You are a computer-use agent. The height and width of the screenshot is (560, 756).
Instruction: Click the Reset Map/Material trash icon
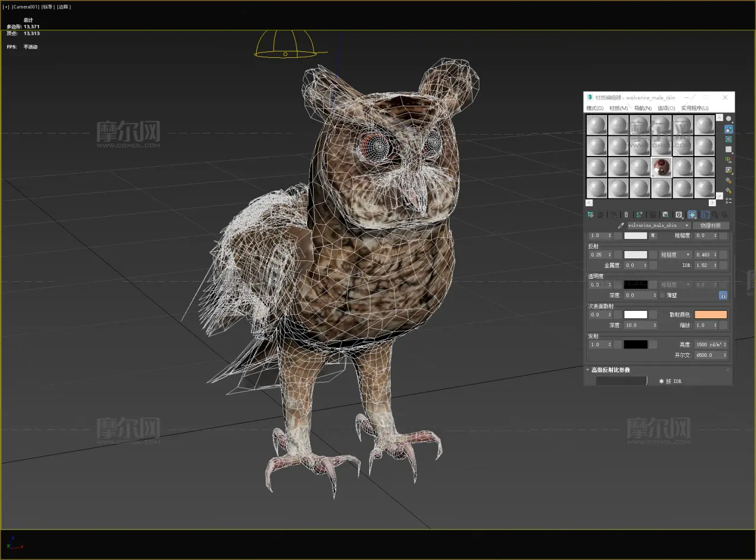tap(626, 214)
